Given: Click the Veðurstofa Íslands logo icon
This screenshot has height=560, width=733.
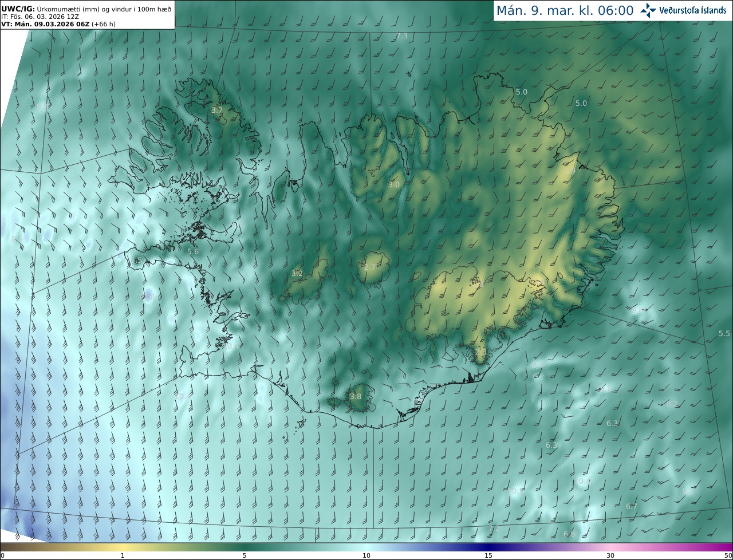Looking at the screenshot, I should coord(648,10).
